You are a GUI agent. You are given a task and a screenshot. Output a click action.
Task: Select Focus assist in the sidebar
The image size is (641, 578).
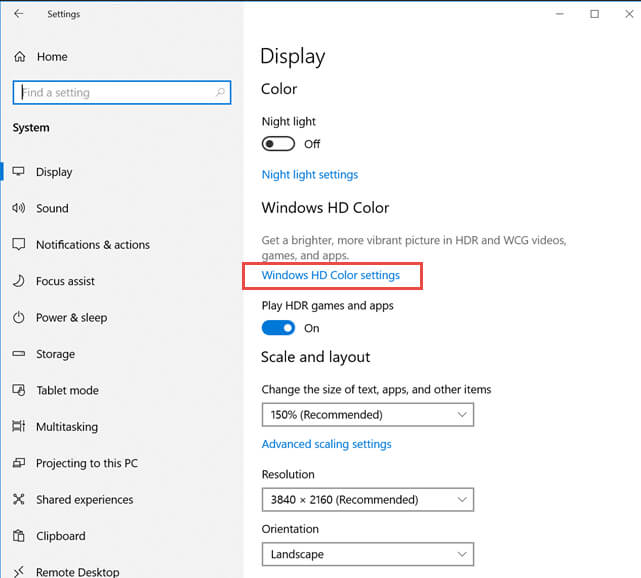pyautogui.click(x=65, y=281)
